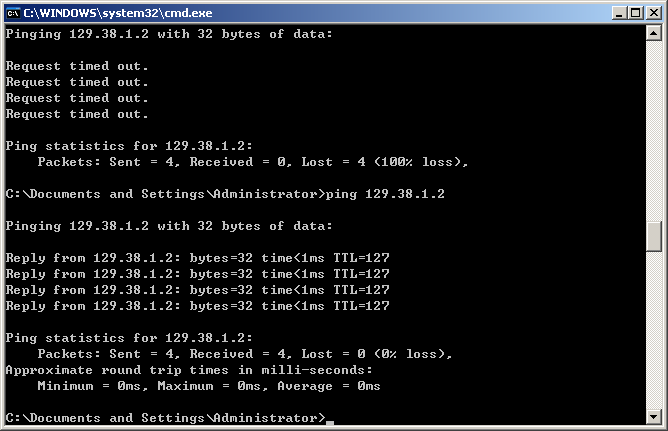Click the first 'Reply from 129.38.1.2' line
This screenshot has height=431, width=668.
pos(197,258)
